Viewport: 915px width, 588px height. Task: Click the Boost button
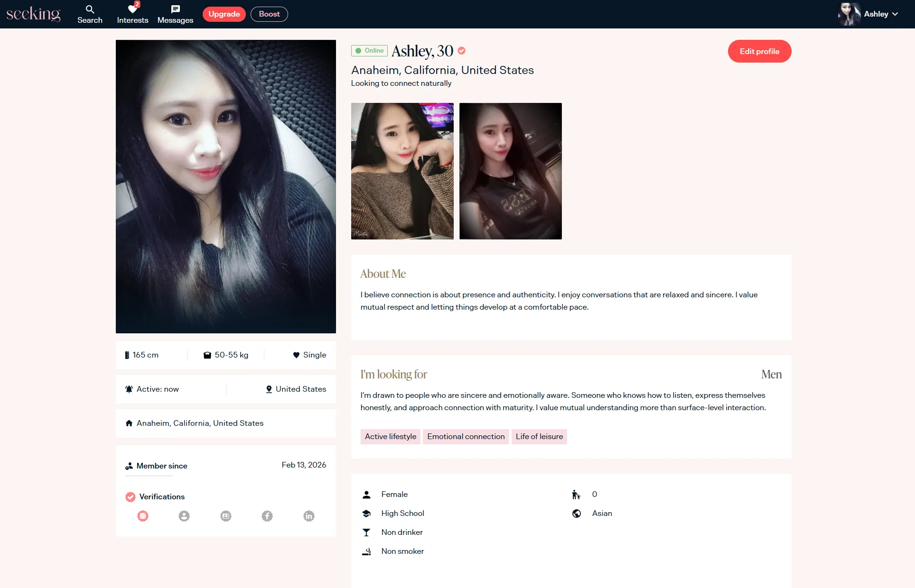pyautogui.click(x=269, y=14)
